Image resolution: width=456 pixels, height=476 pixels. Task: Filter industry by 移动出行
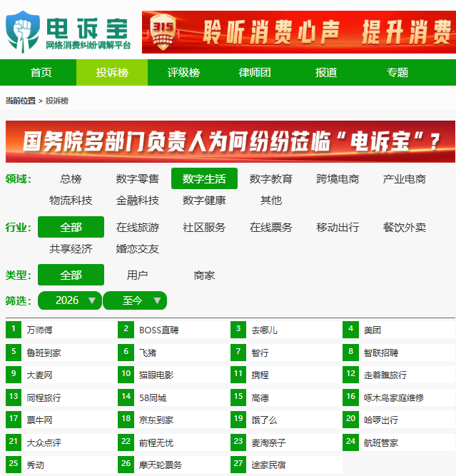coord(338,227)
